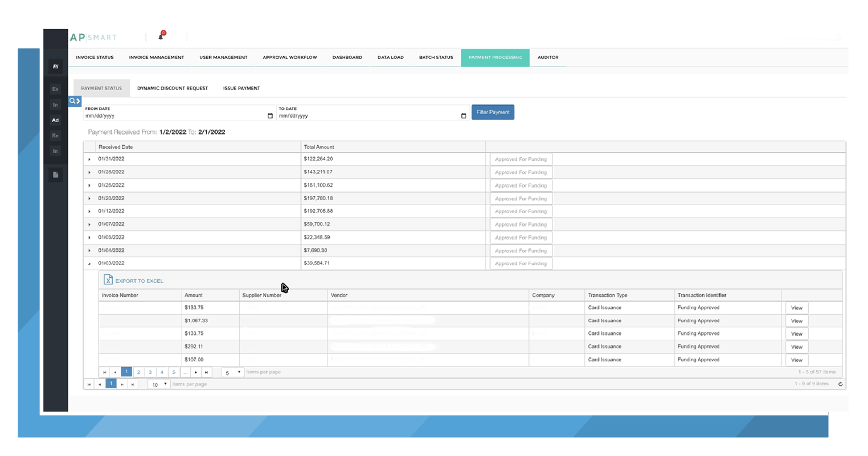Open the Data Load menu
The image size is (868, 456).
point(391,57)
